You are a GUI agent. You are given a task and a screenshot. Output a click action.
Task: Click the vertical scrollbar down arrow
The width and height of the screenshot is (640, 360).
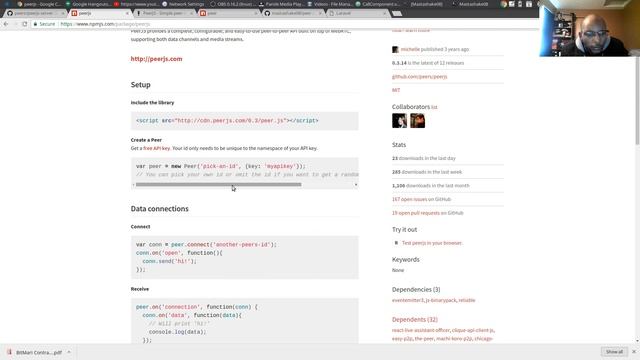pyautogui.click(x=637, y=340)
